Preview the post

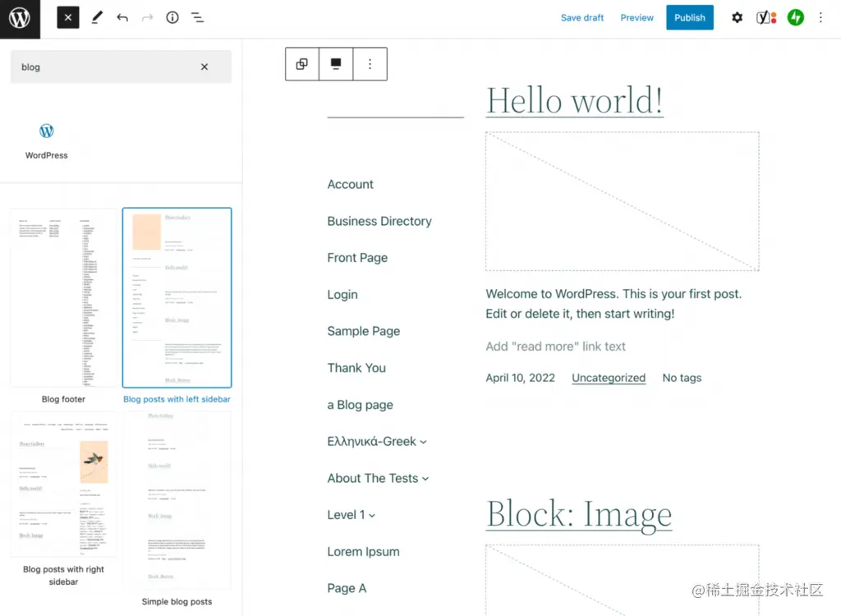(x=636, y=18)
